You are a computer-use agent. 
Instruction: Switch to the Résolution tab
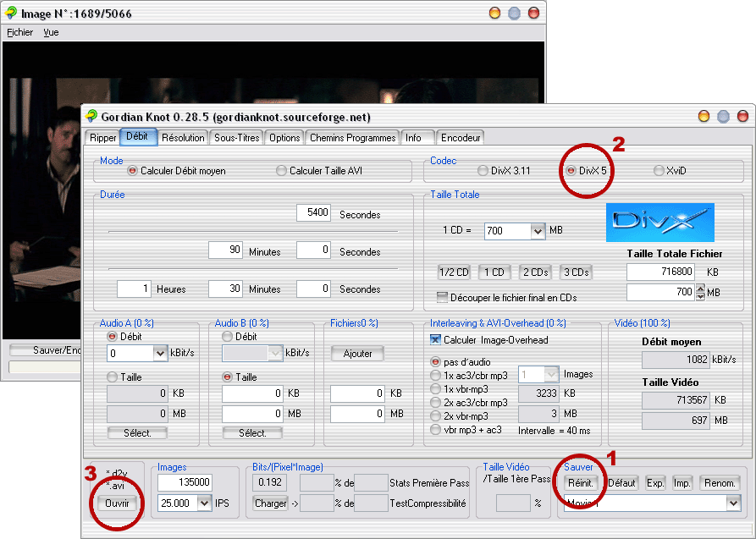click(x=183, y=138)
